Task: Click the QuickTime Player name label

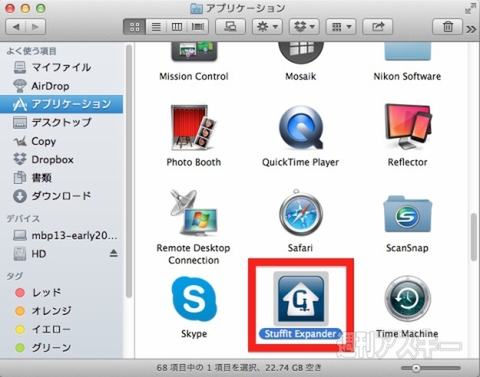Action: point(300,162)
